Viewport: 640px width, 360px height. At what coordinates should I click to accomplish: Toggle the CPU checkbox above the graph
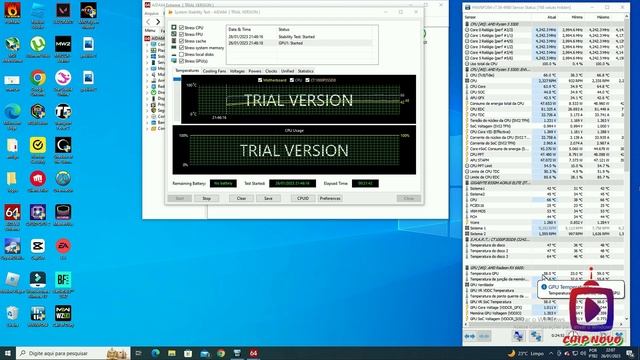point(292,80)
